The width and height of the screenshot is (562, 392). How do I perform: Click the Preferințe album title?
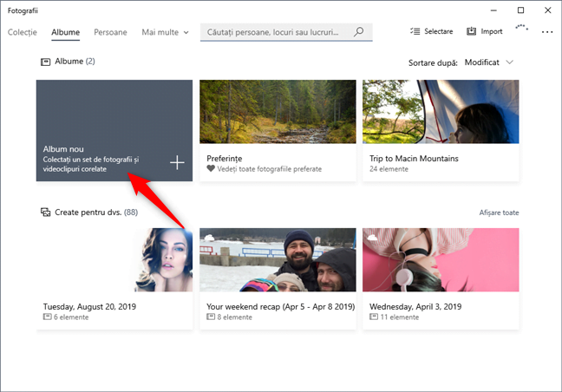click(225, 159)
